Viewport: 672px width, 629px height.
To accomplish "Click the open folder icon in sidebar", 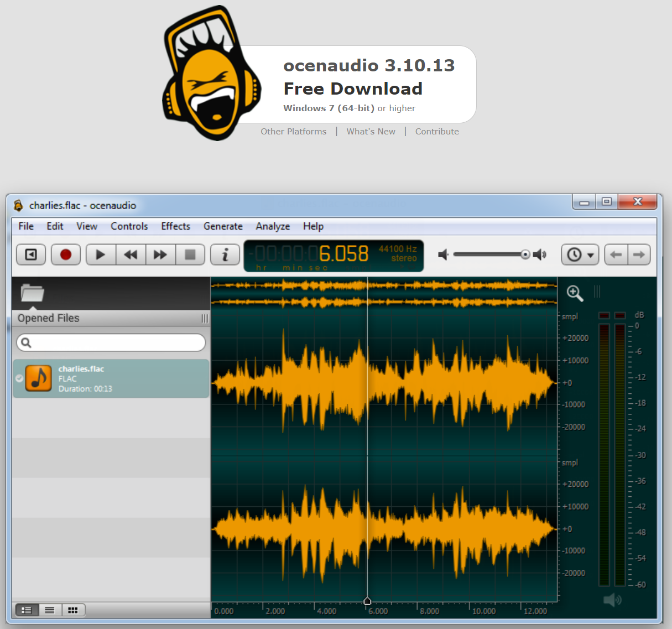I will point(32,293).
